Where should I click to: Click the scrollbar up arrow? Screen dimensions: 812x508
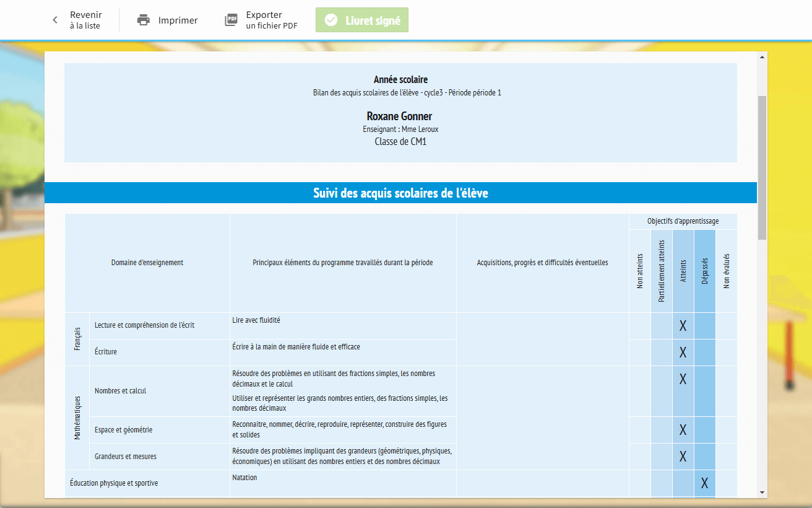pyautogui.click(x=762, y=58)
